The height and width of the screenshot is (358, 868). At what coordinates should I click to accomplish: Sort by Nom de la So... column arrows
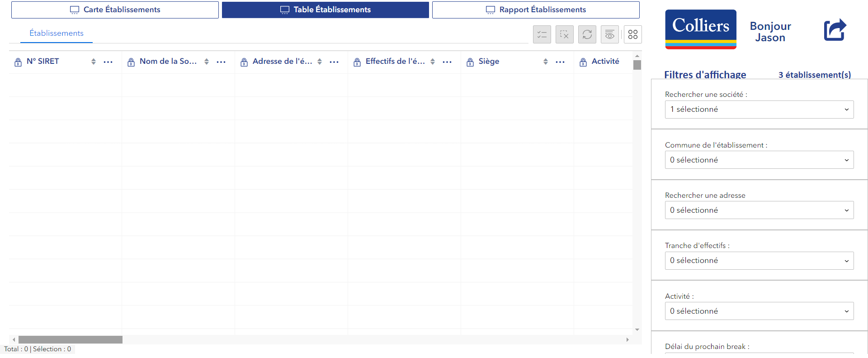click(207, 62)
